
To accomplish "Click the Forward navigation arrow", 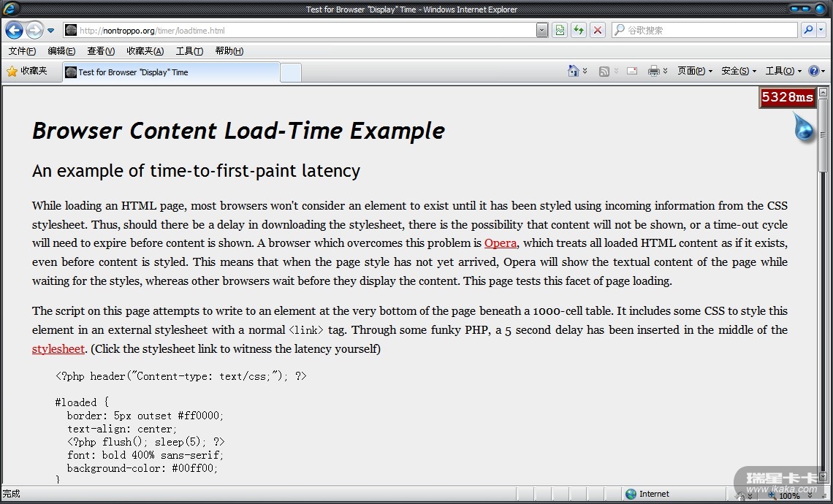I will 34,30.
